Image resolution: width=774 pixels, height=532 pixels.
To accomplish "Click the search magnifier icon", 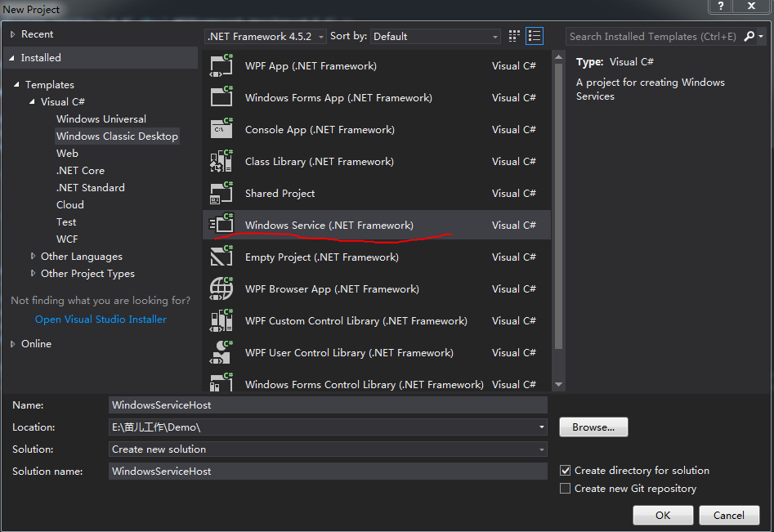I will (749, 36).
